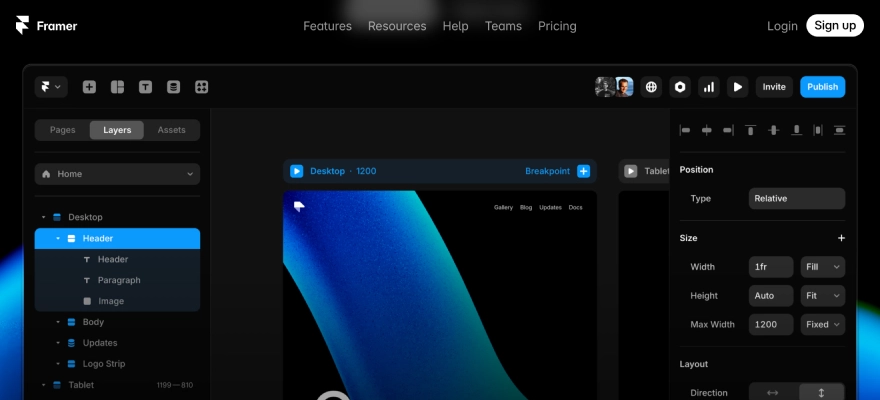The height and width of the screenshot is (400, 880).
Task: Align selection to top edge
Action: (x=749, y=130)
